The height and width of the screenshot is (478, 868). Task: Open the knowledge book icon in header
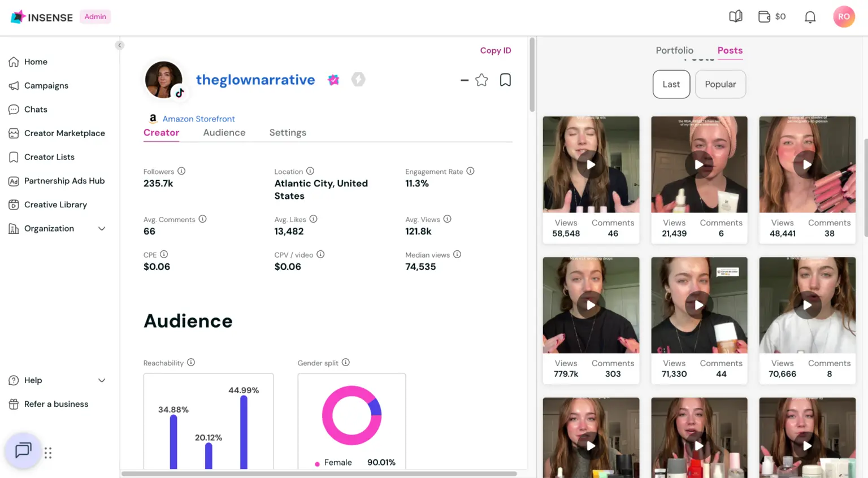[x=735, y=16]
